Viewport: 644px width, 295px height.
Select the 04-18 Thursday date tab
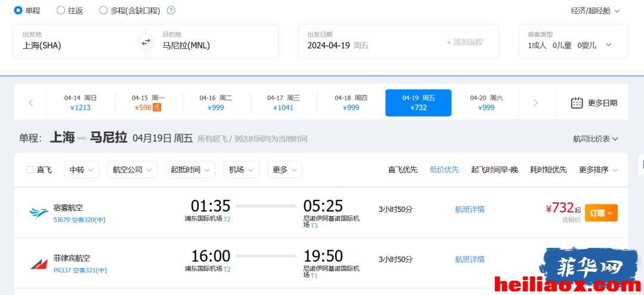coord(351,103)
